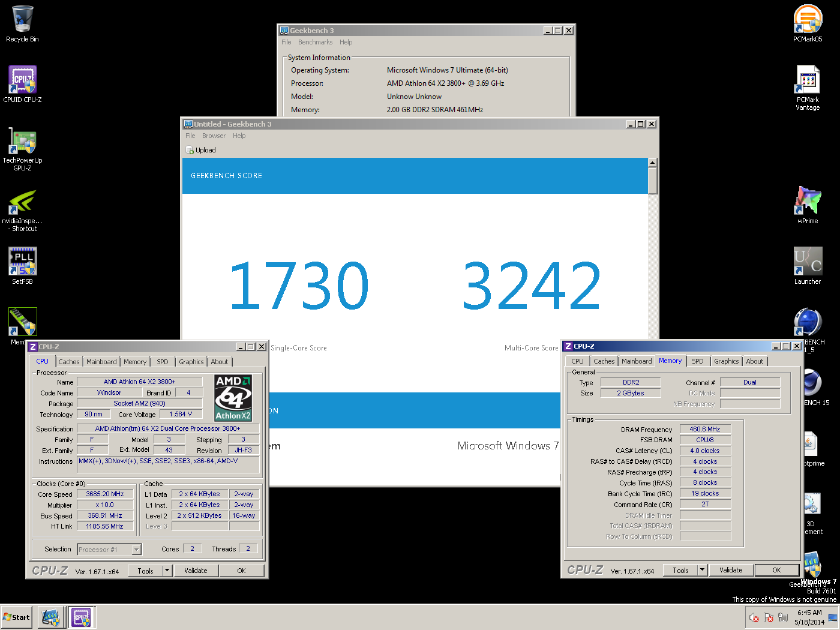Open Help menu in Untitled Geekbench window
Screen dimensions: 840x630
coord(239,136)
